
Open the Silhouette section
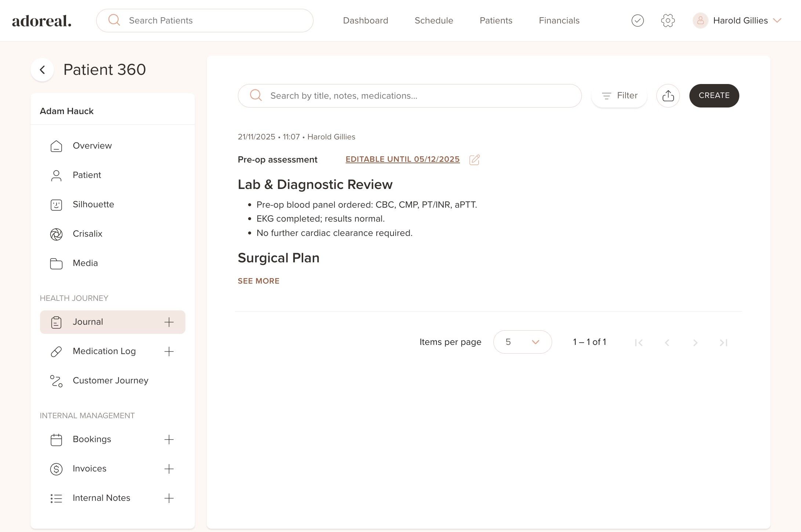(x=93, y=204)
